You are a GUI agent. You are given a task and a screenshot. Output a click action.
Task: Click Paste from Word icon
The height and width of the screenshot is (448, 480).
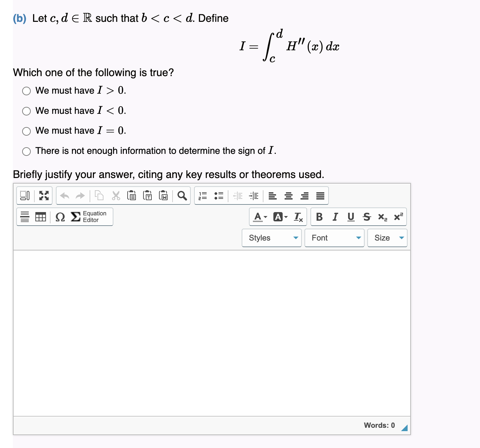[163, 196]
